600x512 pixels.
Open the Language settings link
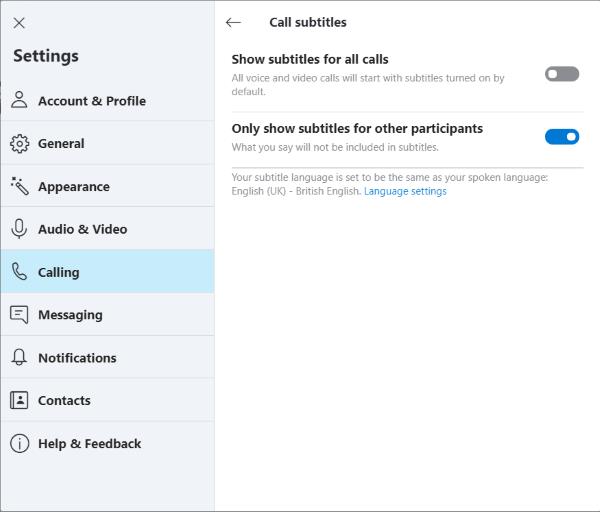[405, 191]
